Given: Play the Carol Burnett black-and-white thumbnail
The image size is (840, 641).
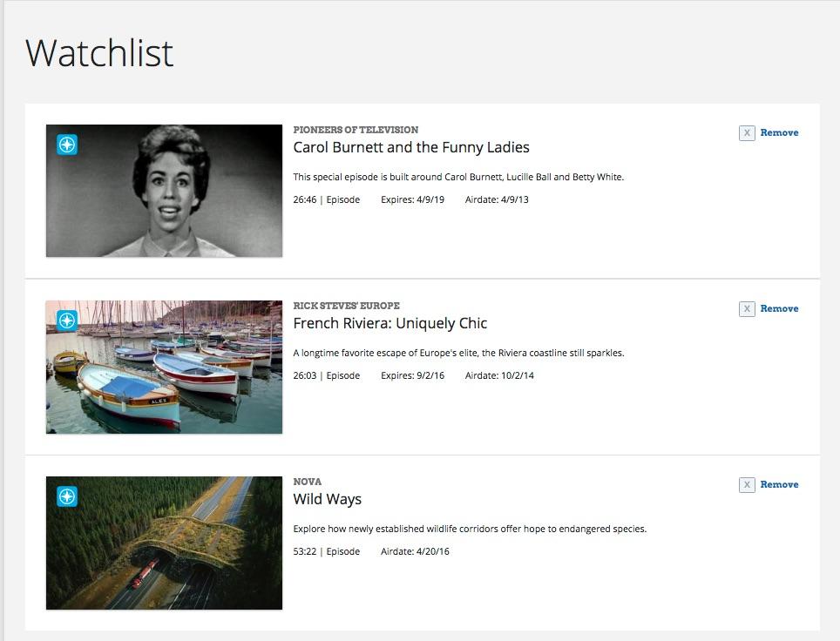Looking at the screenshot, I should 164,191.
